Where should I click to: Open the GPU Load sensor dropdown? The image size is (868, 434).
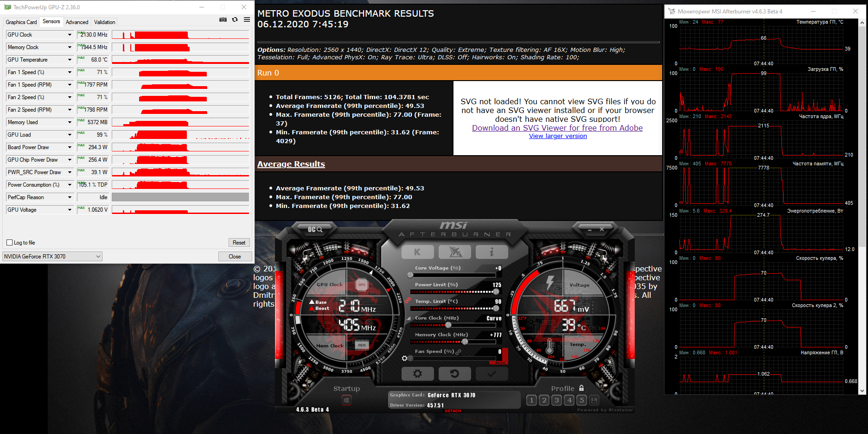coord(70,135)
